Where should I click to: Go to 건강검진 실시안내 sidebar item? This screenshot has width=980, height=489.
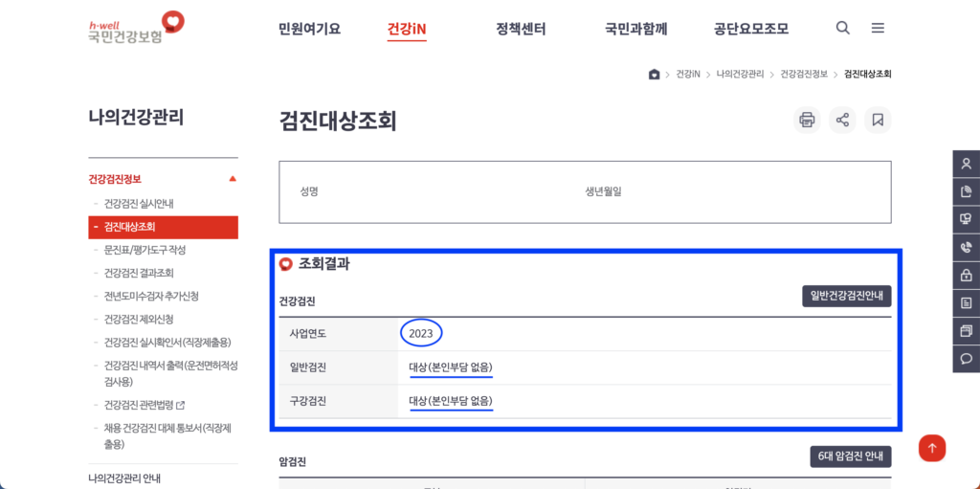[x=139, y=204]
